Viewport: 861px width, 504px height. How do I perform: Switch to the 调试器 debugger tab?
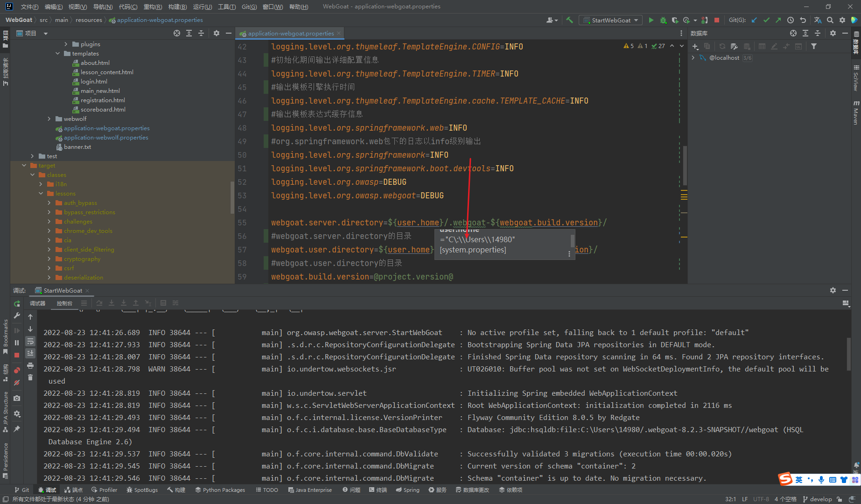(37, 303)
